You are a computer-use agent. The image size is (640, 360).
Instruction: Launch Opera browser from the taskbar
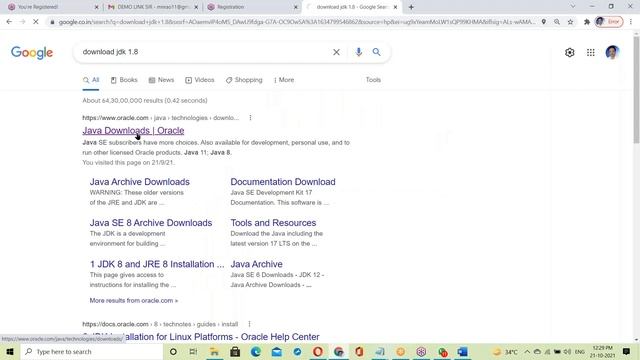coord(318,352)
